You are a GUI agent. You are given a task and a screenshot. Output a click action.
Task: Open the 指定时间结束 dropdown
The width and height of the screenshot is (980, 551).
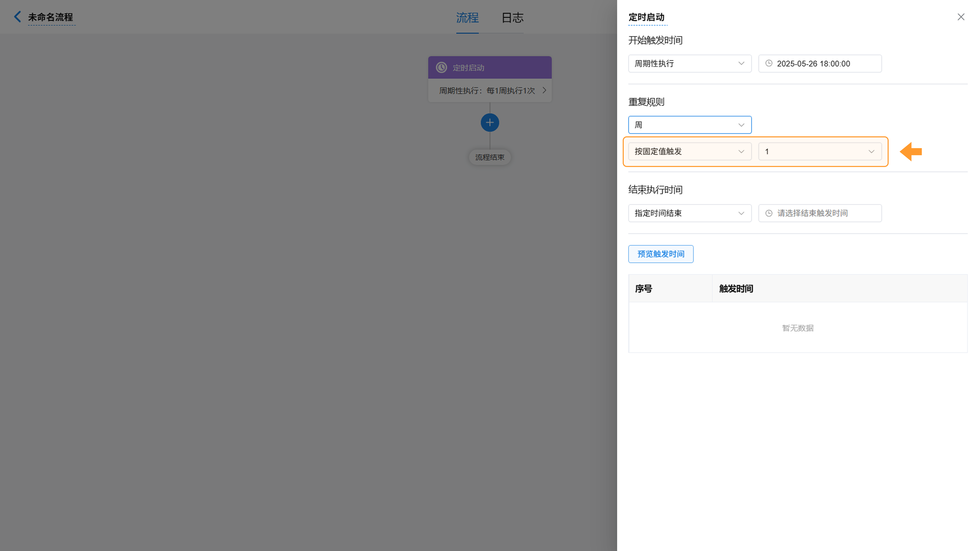pyautogui.click(x=690, y=213)
